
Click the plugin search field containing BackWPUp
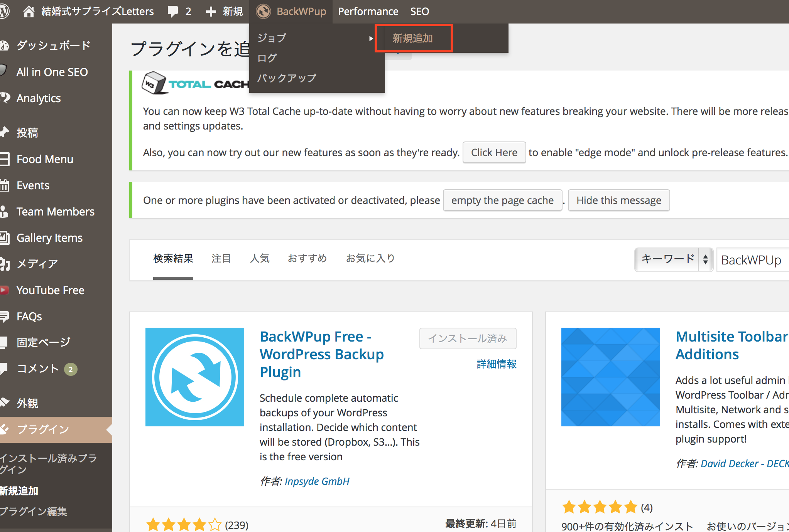point(752,260)
